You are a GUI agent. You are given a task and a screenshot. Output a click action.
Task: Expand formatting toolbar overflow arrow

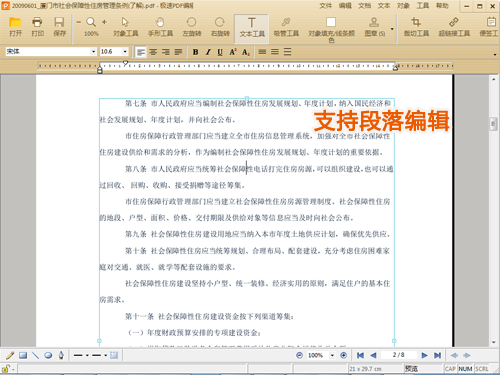[495, 54]
